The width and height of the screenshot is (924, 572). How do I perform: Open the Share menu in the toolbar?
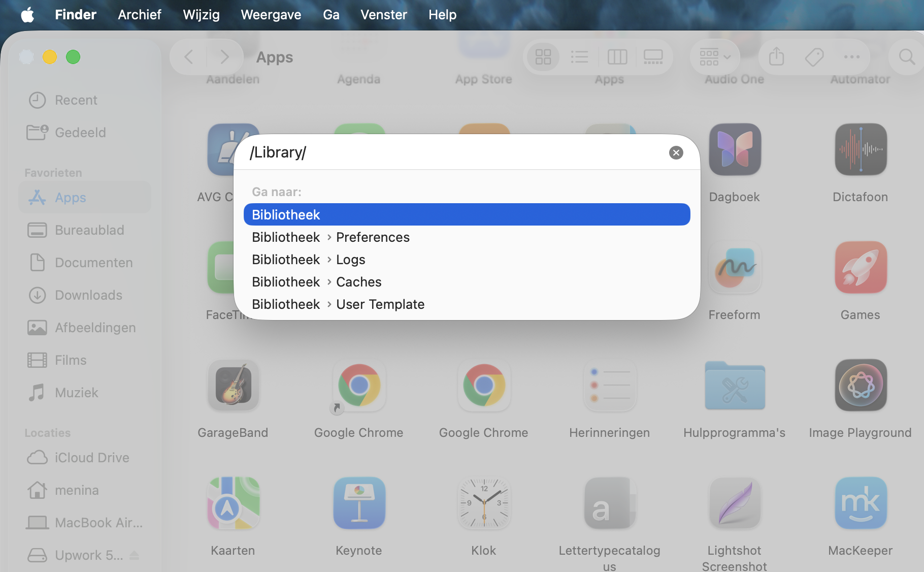tap(776, 57)
